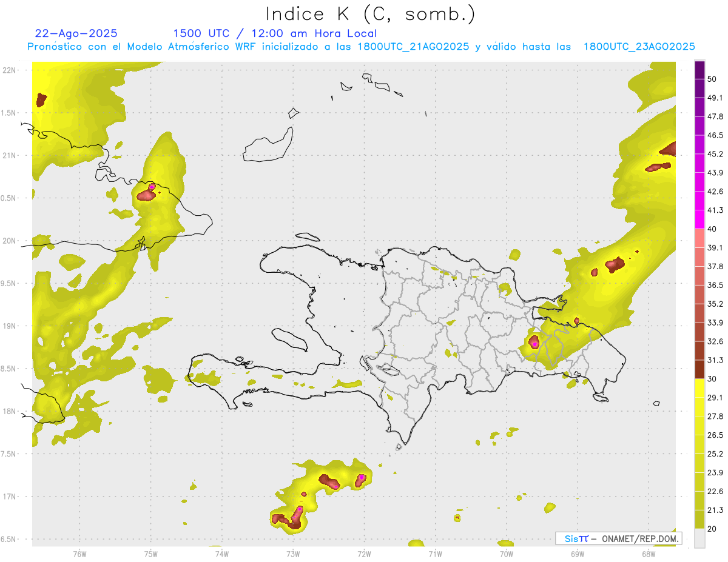Viewport: 728px width, 562px height.
Task: Click the longitude axis label '69W'
Action: point(577,554)
